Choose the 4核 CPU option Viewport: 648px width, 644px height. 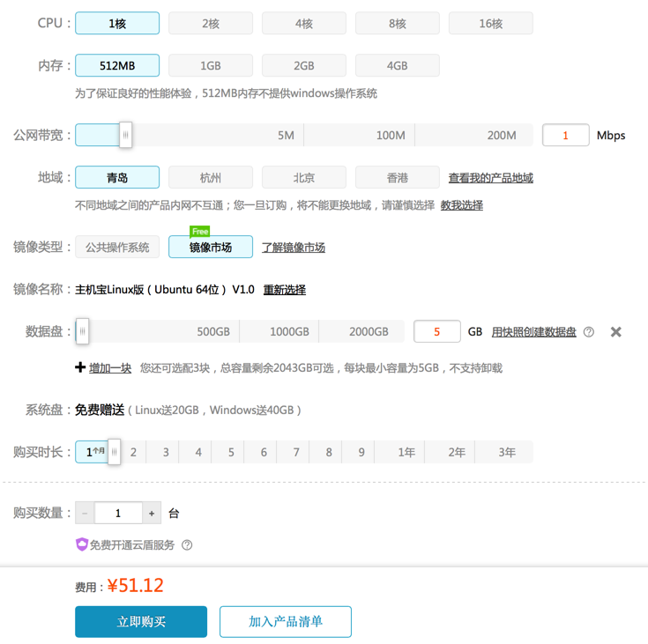point(304,23)
